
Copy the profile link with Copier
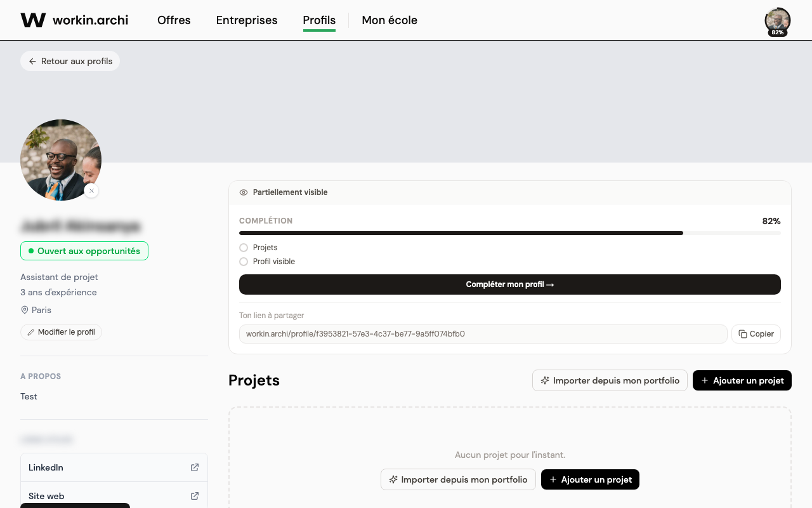(756, 334)
